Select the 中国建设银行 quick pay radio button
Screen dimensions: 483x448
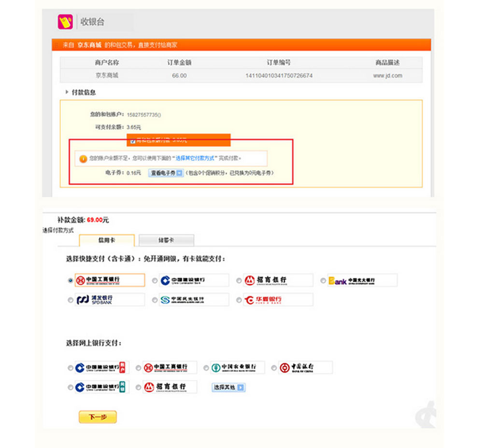[x=155, y=280]
